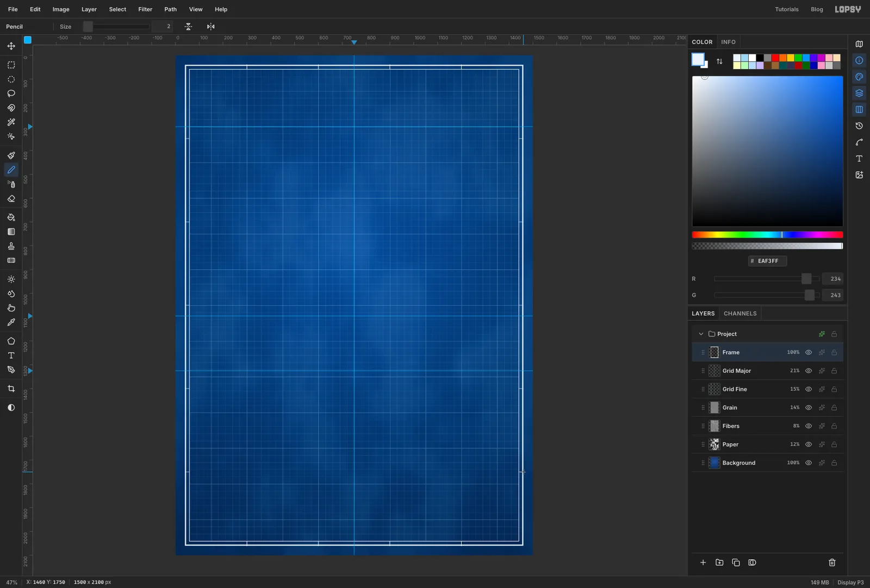Open the Layer menu
Viewport: 870px width, 588px height.
click(x=89, y=9)
